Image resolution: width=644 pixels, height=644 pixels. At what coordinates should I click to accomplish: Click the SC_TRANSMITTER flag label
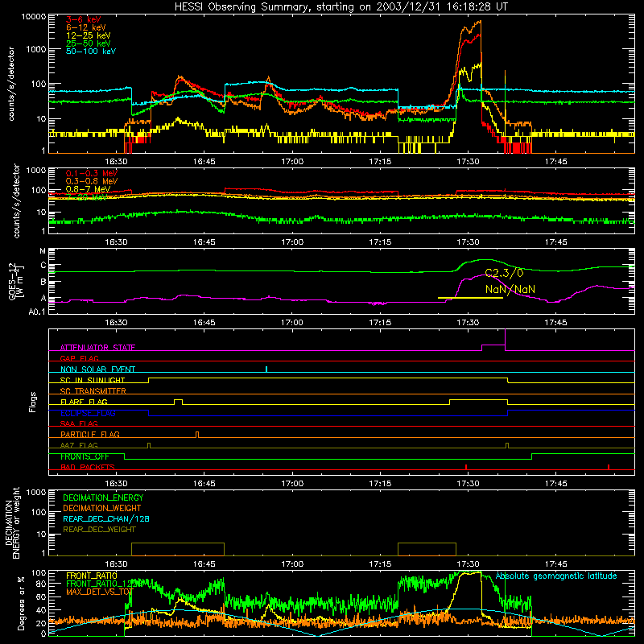(93, 391)
